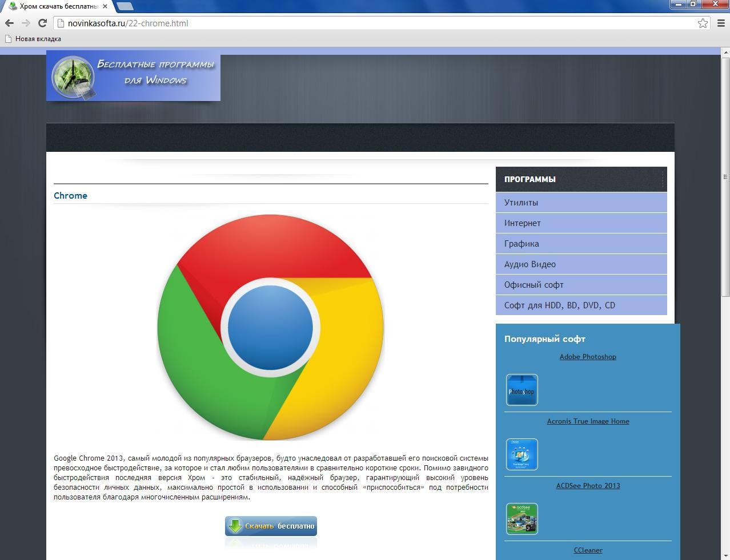Screen dimensions: 730x560
Task: Open the Софт для HDD, BD, DVD, CD category
Action: coord(581,305)
